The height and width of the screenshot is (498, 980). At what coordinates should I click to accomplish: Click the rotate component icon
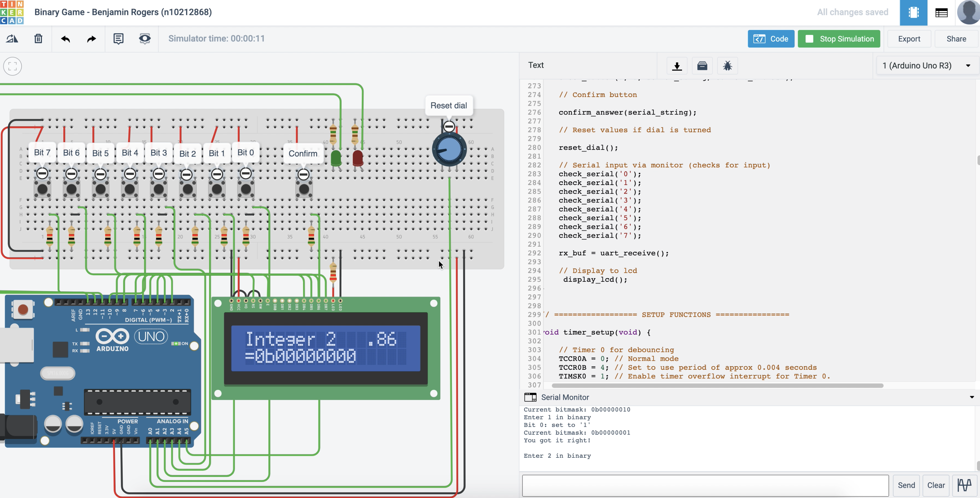[x=12, y=38]
